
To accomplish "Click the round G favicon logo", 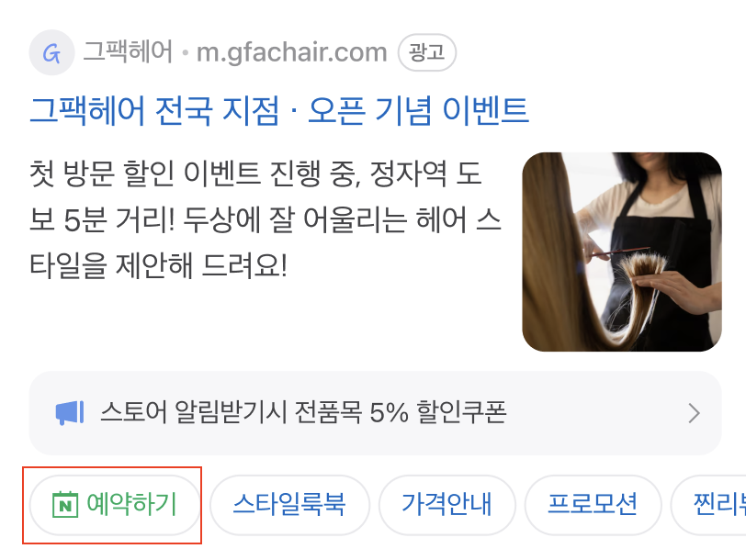I will 51,52.
